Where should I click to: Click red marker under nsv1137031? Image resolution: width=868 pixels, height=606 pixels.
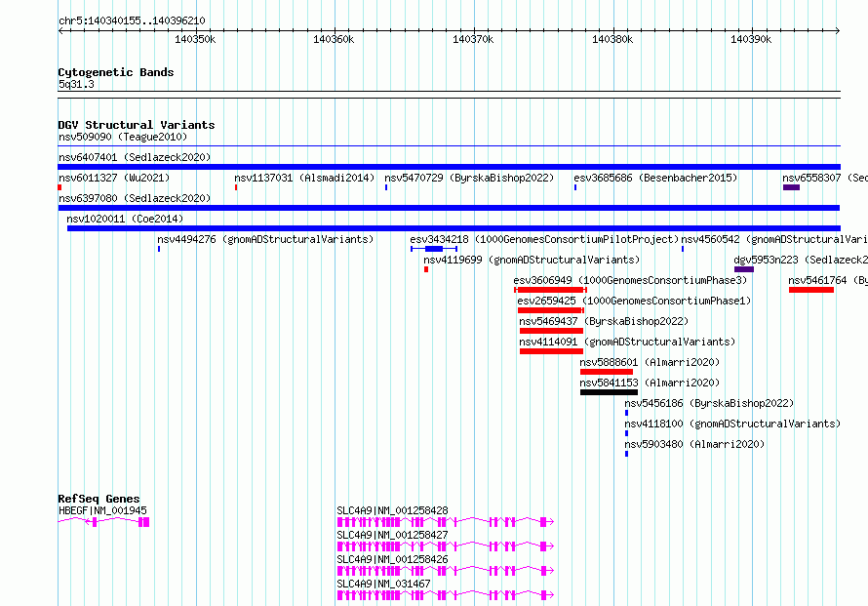(x=236, y=187)
